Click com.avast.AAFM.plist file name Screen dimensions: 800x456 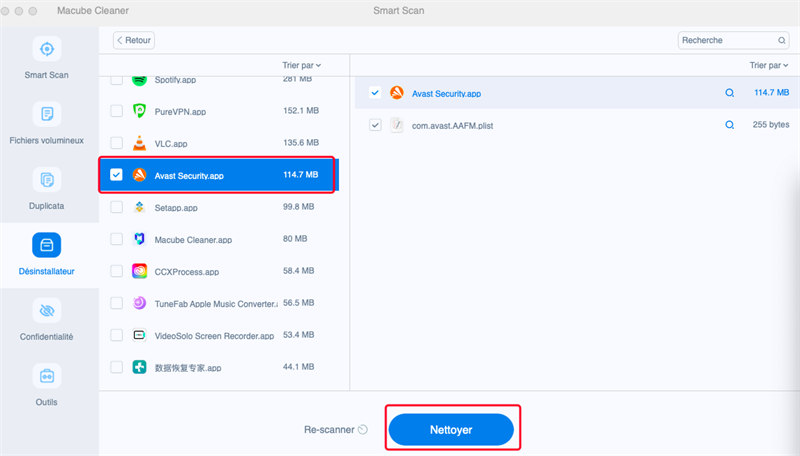tap(453, 126)
